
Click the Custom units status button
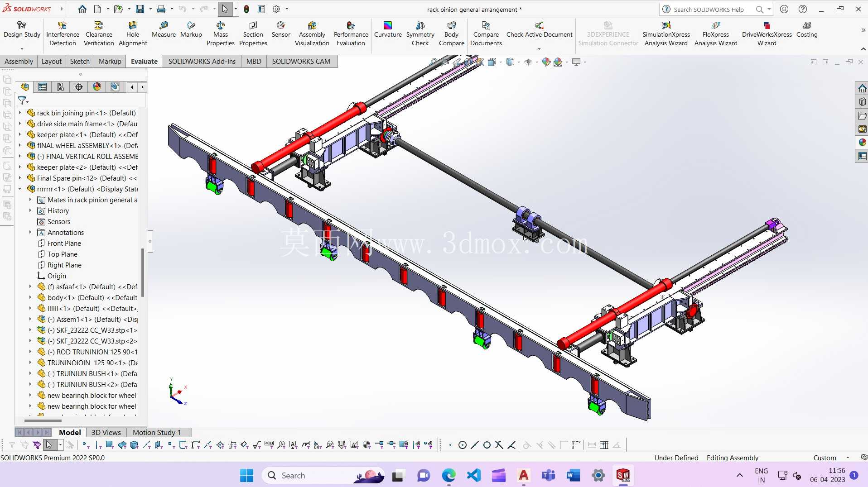(825, 458)
